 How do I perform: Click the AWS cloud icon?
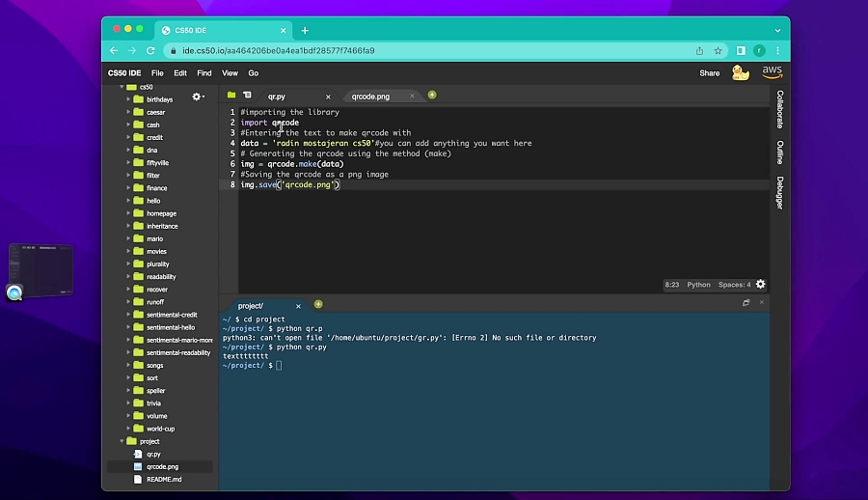coord(772,72)
